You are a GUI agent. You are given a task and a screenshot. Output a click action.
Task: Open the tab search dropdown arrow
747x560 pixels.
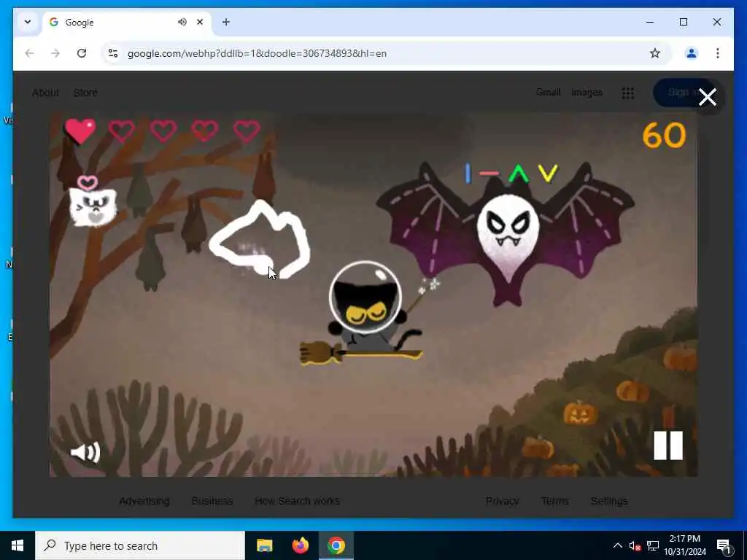[28, 22]
